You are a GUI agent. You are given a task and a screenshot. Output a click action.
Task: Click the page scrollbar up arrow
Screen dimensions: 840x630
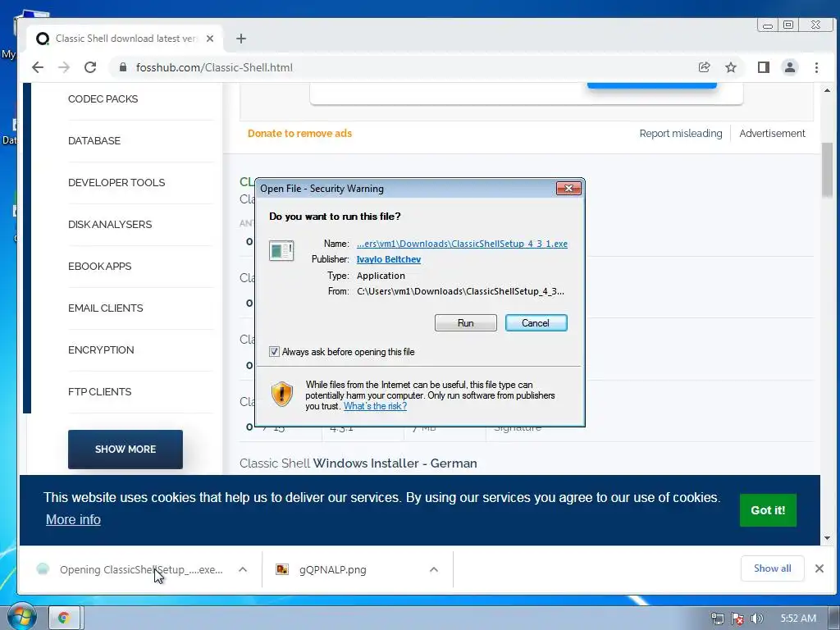point(827,90)
